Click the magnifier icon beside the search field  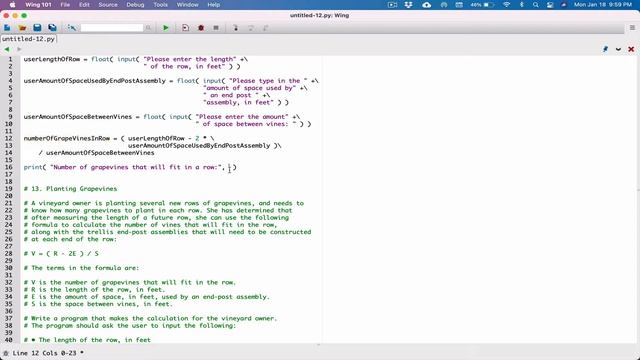[x=149, y=28]
